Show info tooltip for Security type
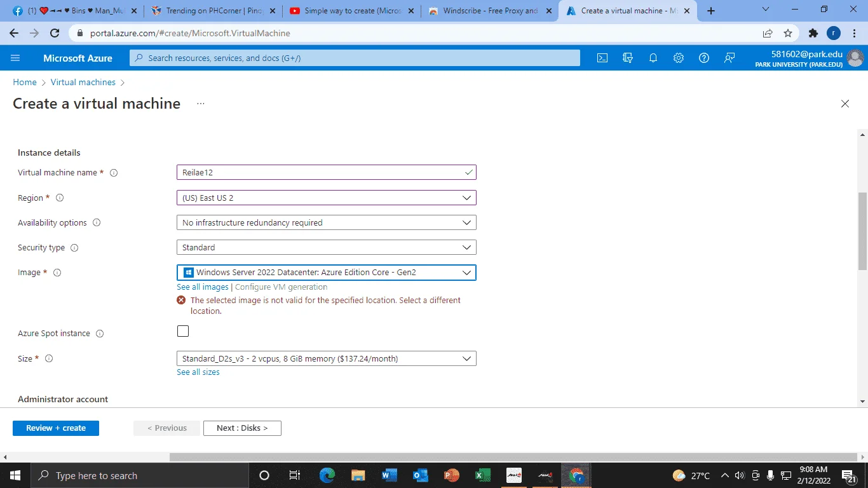 (x=74, y=248)
